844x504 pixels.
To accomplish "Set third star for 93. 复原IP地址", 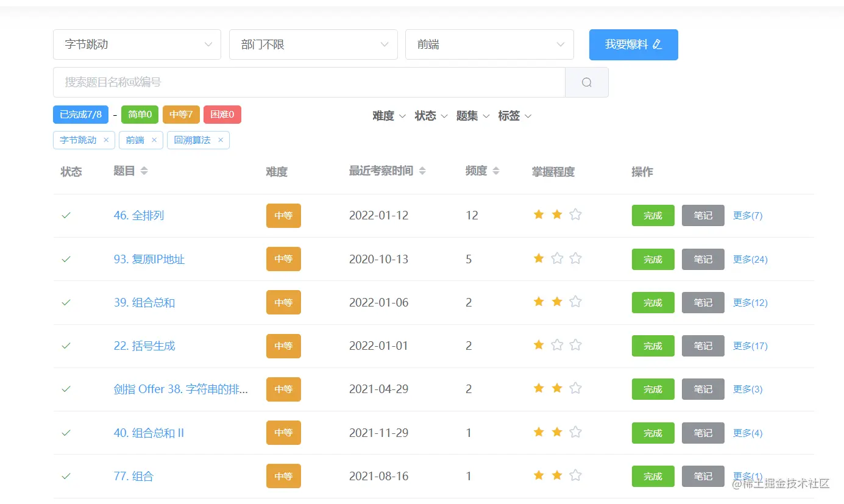I will (575, 258).
